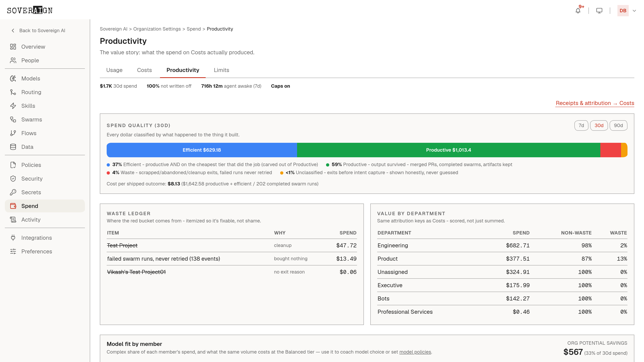Click the orange Unclassified bar segment
Viewport: 644px width, 362px height.
point(624,150)
